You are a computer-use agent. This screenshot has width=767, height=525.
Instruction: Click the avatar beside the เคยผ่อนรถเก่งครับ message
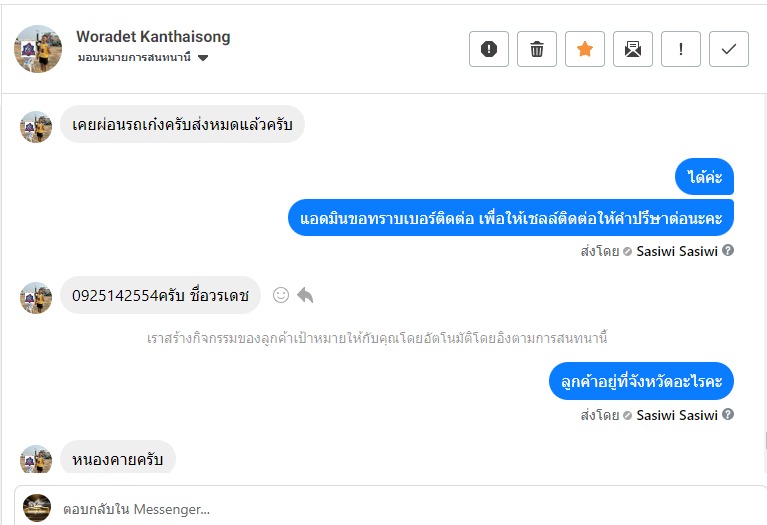coord(36,127)
